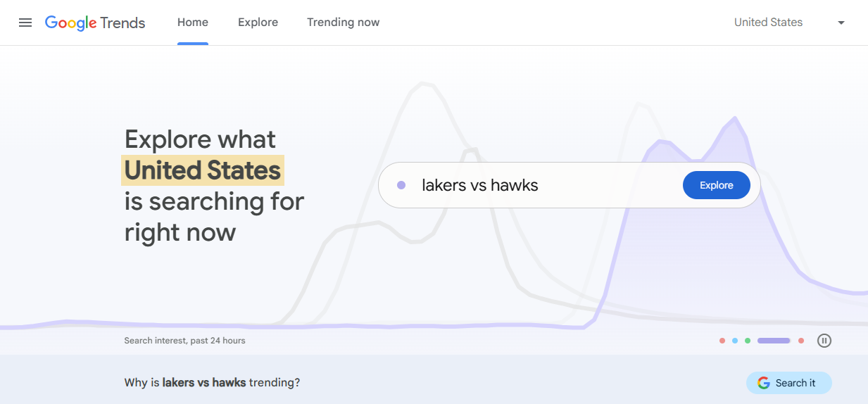Switch to the Home tab
Screen dimensions: 868x404
click(193, 23)
